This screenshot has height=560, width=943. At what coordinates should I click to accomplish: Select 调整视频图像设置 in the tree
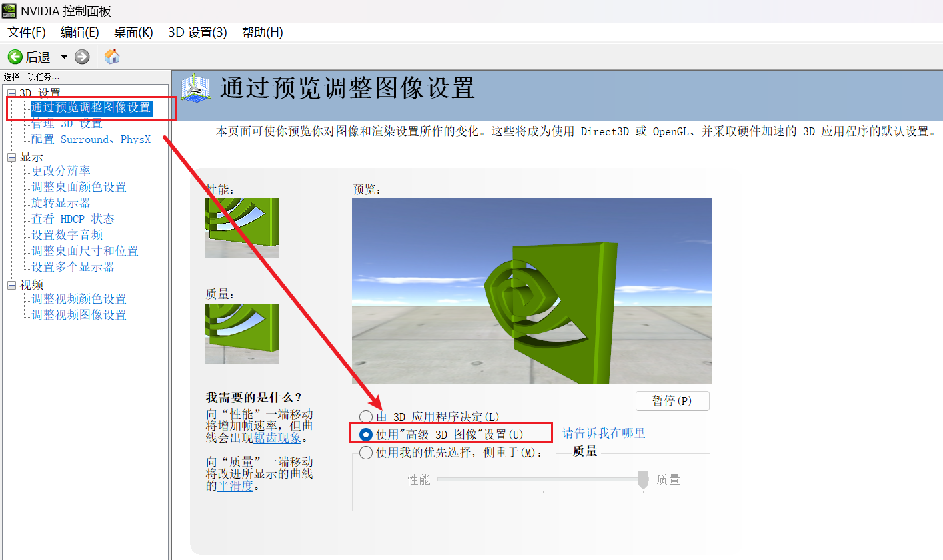click(79, 315)
